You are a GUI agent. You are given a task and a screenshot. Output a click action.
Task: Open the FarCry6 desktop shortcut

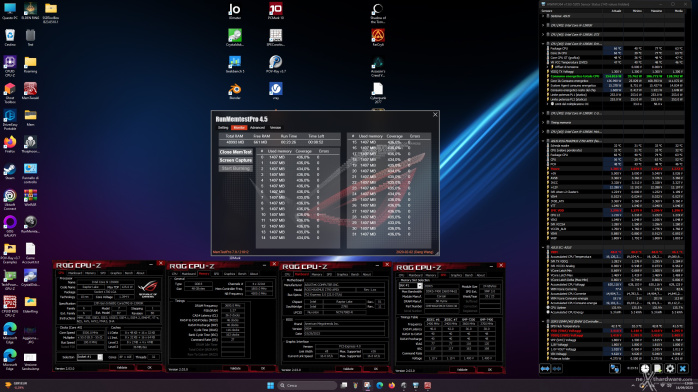[378, 37]
